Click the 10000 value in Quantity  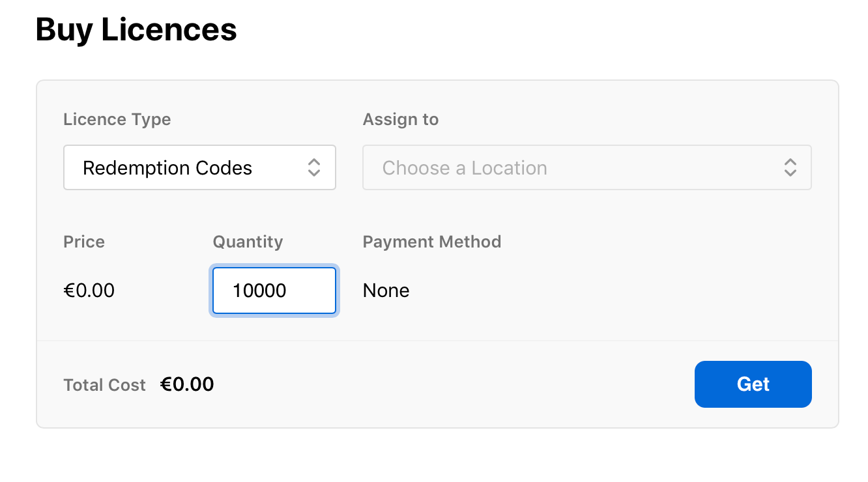(259, 291)
